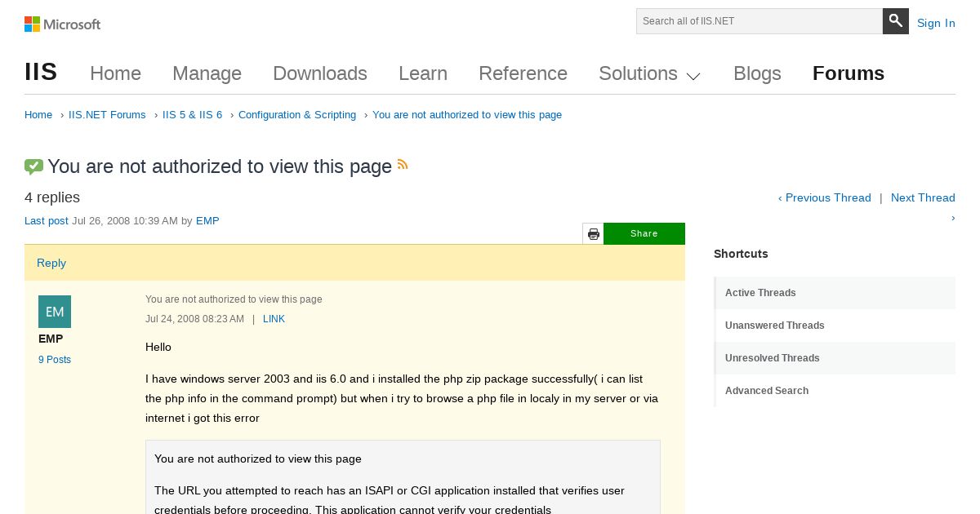Open the Home navigation menu item
Image resolution: width=980 pixels, height=514 pixels.
115,73
